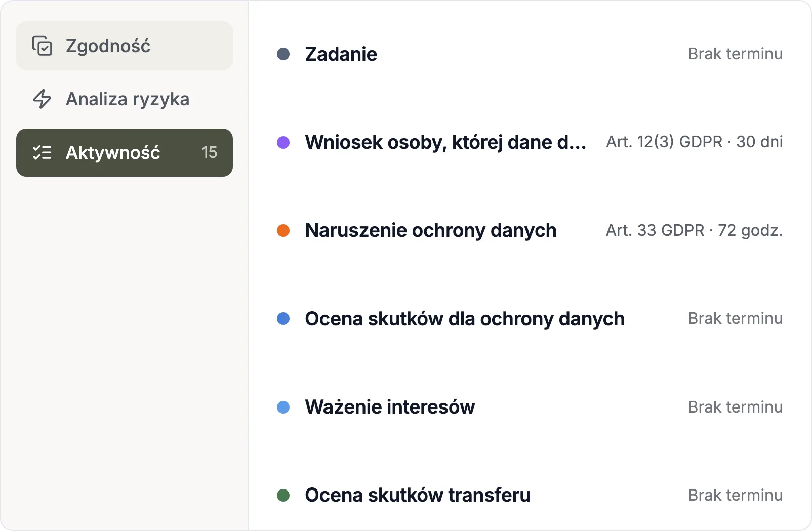Select the Zadanie activity type

pos(341,54)
